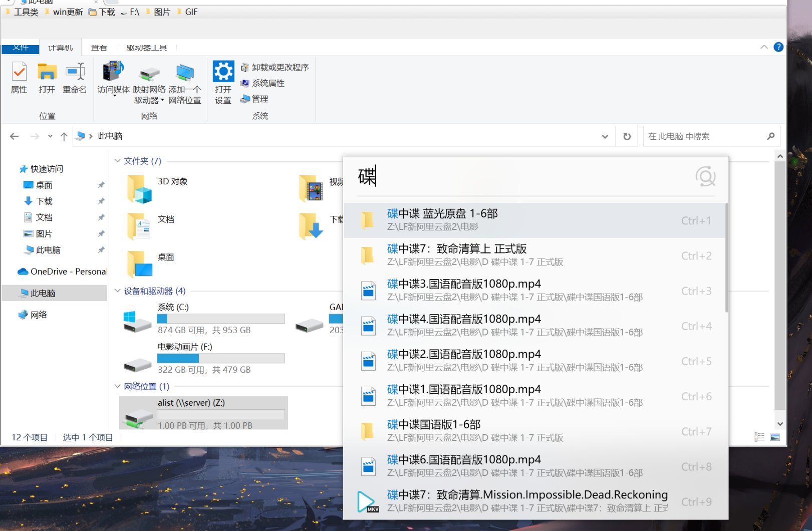Select This PC (此电脑) highlighted sidebar item
Image resolution: width=812 pixels, height=531 pixels.
tap(55, 293)
